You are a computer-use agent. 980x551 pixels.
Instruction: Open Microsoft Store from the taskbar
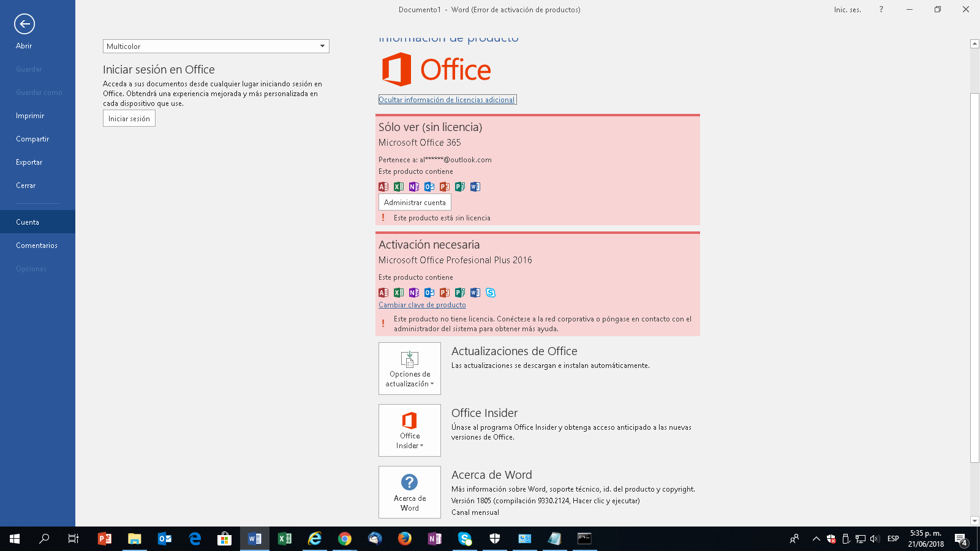coord(225,539)
